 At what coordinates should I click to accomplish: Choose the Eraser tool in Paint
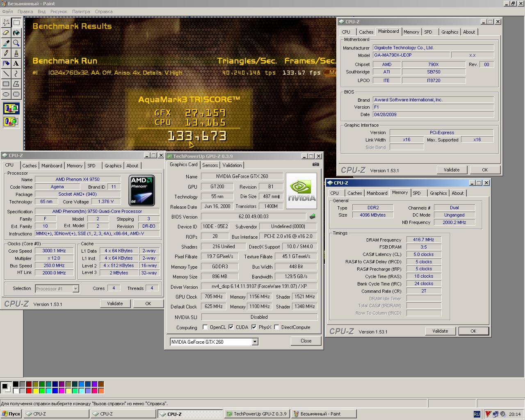point(6,33)
